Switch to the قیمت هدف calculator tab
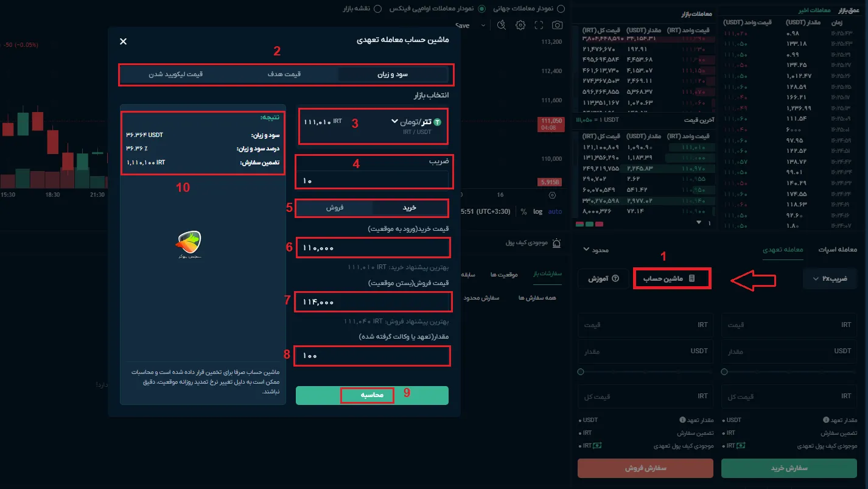The height and width of the screenshot is (489, 868). [284, 74]
